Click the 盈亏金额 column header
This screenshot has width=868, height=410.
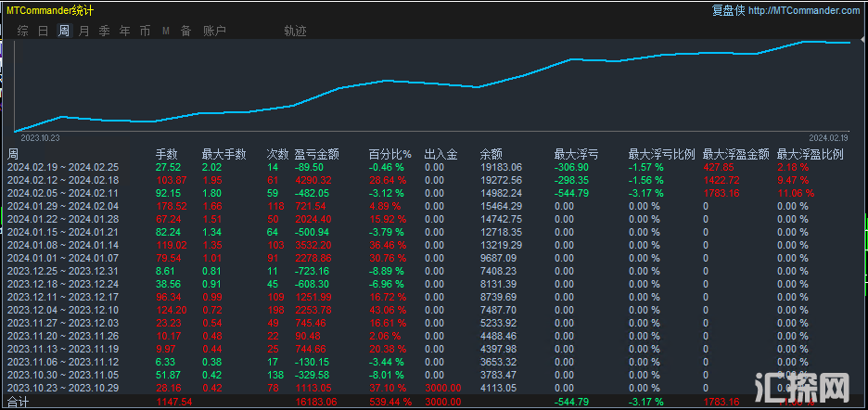coord(316,154)
